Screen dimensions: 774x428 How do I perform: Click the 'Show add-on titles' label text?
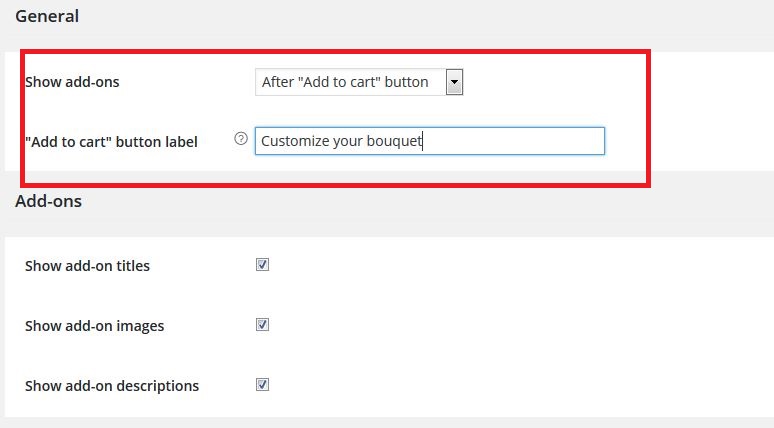tap(87, 266)
